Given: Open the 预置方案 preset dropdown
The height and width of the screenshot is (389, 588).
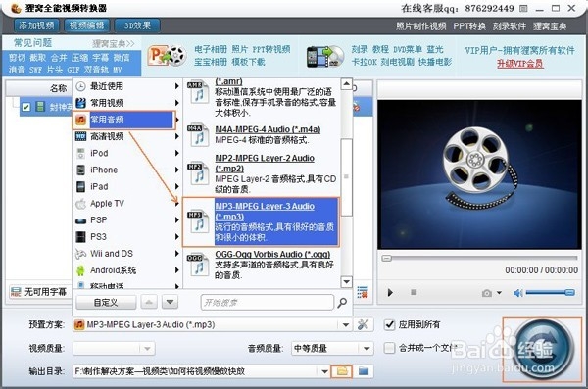Looking at the screenshot, I should tap(346, 325).
